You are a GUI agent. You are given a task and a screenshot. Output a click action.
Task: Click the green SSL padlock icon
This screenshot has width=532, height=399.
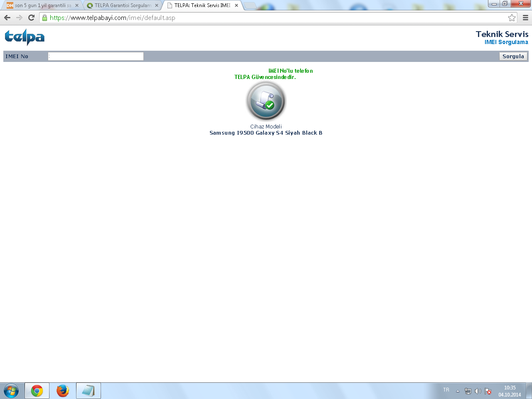[45, 17]
